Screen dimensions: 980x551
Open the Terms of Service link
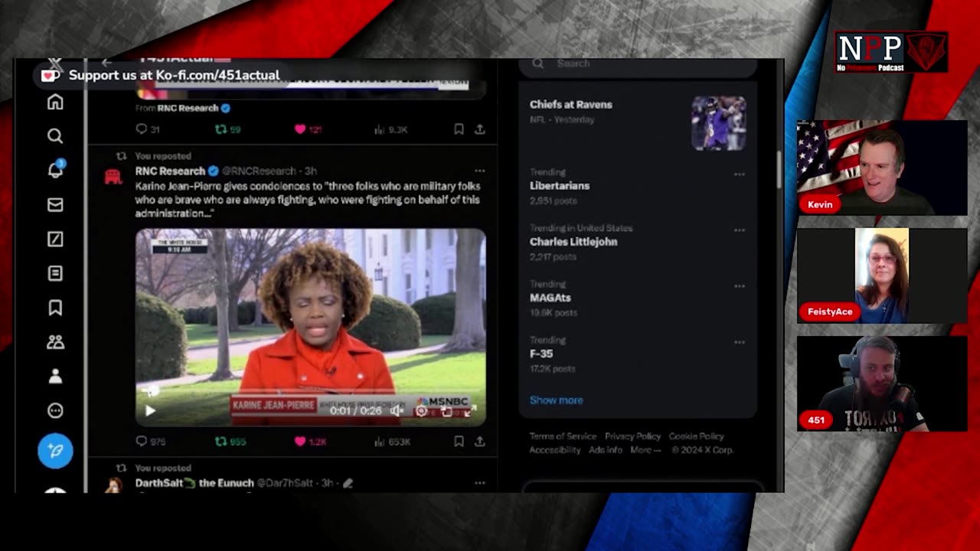coord(563,436)
